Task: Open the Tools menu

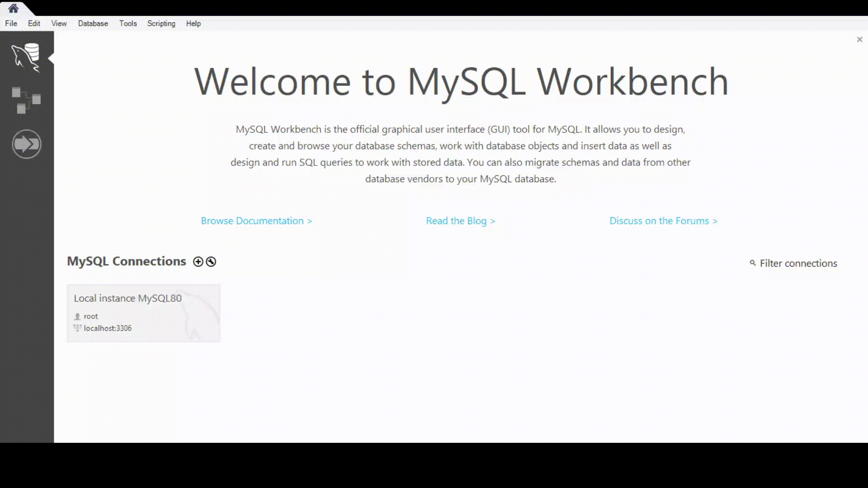Action: (128, 23)
